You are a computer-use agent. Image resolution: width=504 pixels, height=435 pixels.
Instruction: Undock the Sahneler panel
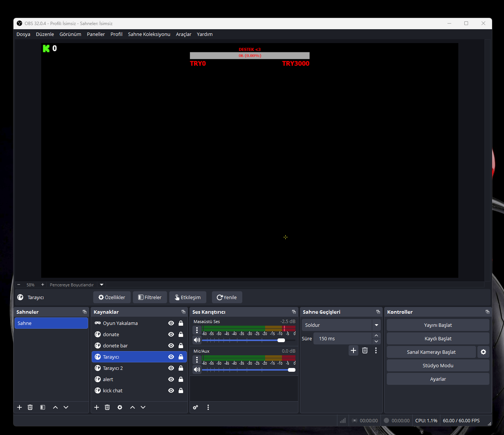click(x=85, y=312)
